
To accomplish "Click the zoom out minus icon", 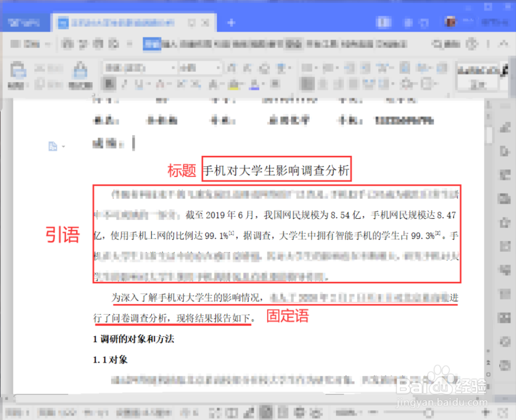I will (373, 412).
